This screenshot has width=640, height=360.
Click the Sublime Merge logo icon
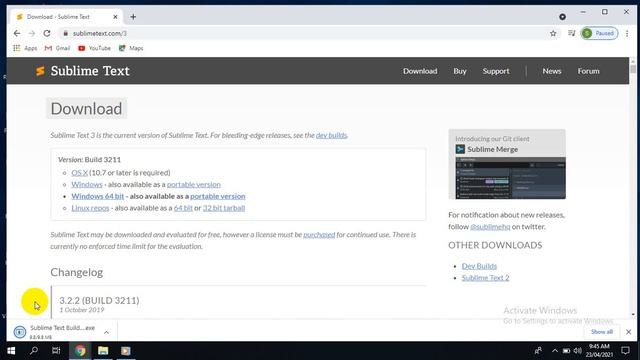(x=460, y=149)
